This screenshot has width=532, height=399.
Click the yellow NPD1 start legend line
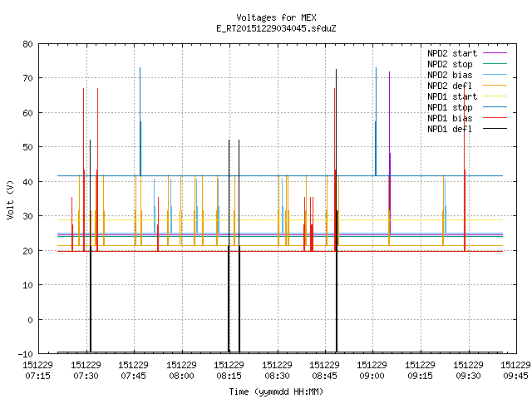pos(495,96)
